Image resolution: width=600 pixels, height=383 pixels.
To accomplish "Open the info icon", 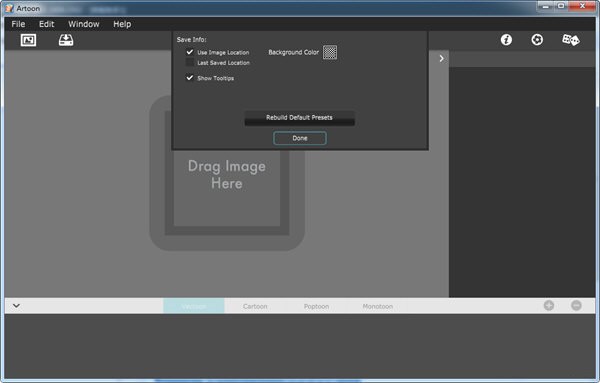I will [x=506, y=39].
